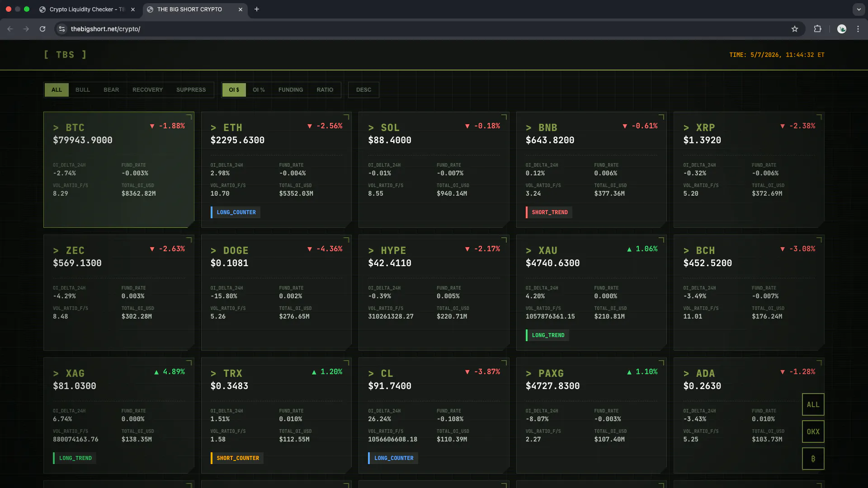Open the Chrome three-dot menu
This screenshot has height=488, width=868.
pos(858,29)
